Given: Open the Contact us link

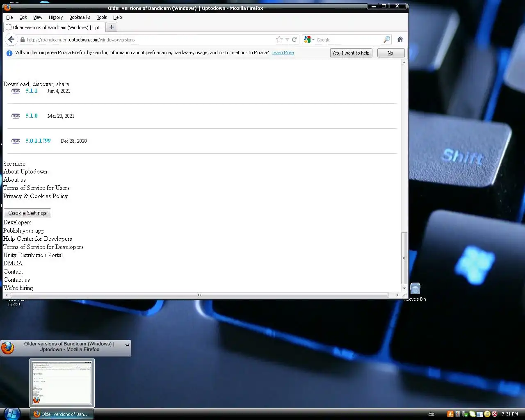Looking at the screenshot, I should 16,280.
